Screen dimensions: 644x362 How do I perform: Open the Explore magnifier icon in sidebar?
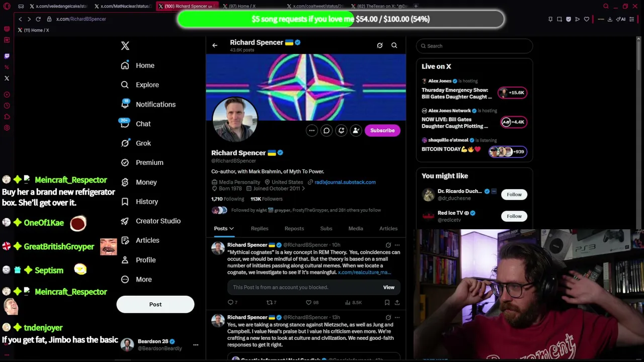[x=125, y=85]
